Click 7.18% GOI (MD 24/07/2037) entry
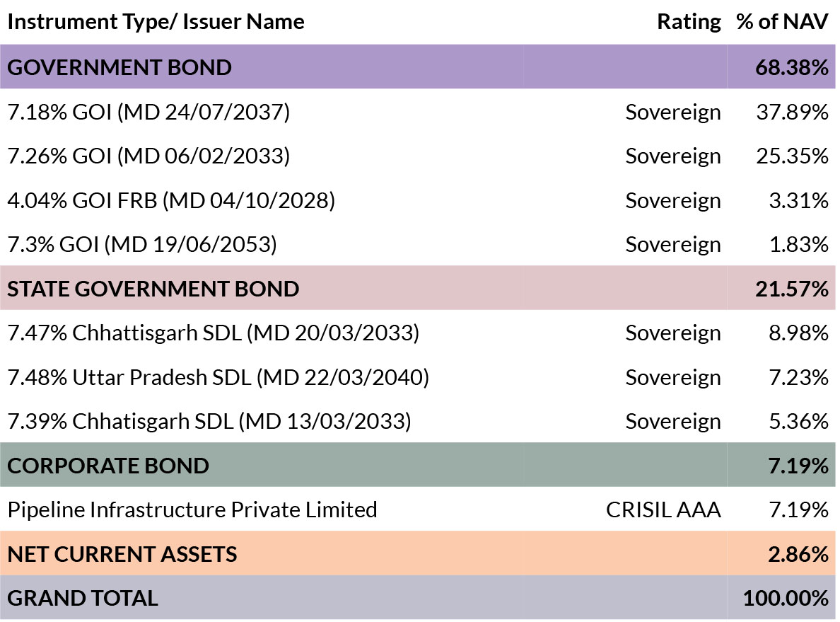840x622 pixels. coord(148,112)
